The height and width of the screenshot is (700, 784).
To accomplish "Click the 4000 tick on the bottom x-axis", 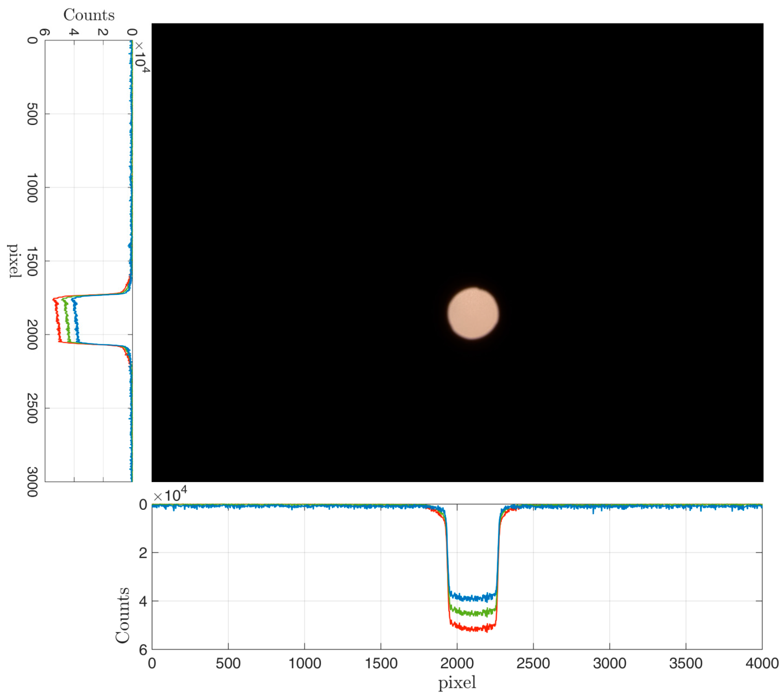I will 762,663.
